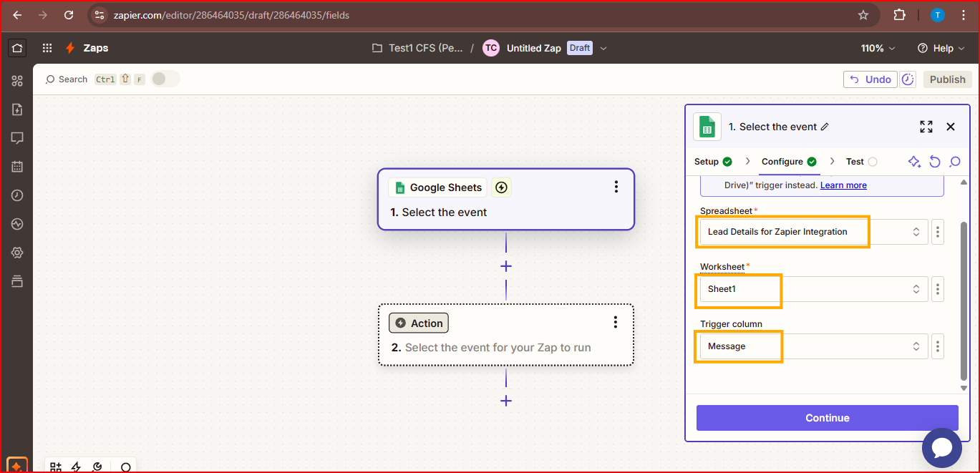The width and height of the screenshot is (980, 473).
Task: Click the circle icon in bottom canvas toolbar
Action: click(126, 468)
